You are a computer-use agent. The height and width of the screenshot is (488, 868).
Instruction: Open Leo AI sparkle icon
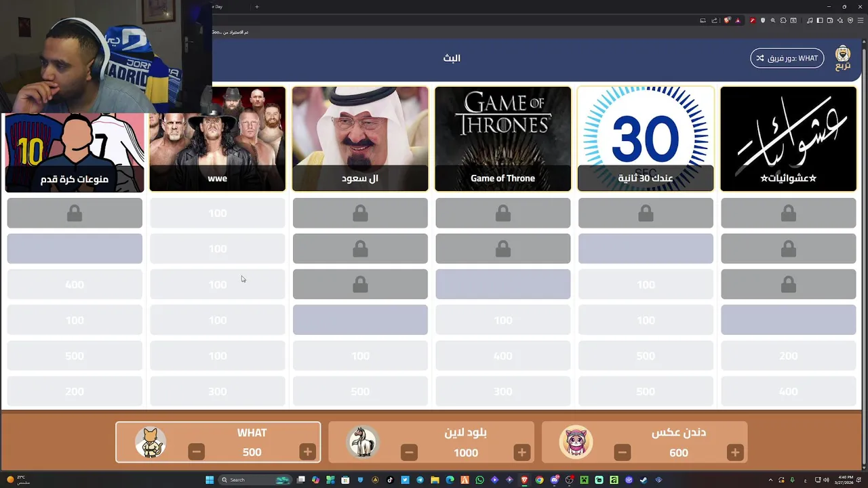(x=840, y=20)
